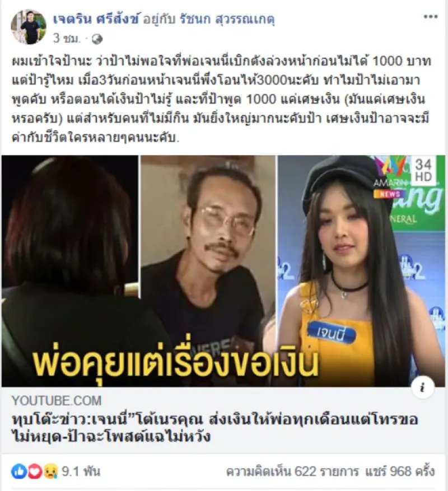View the 968 shares list
This screenshot has height=491, width=448.
pos(400,471)
